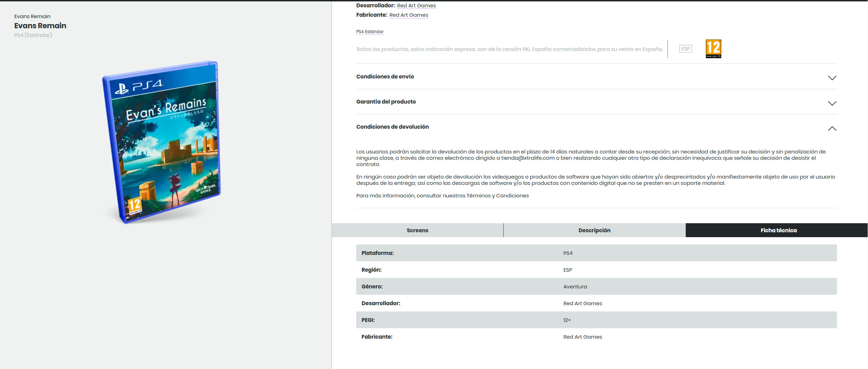Image resolution: width=868 pixels, height=369 pixels.
Task: Open Garantía del producto section heading
Action: coord(386,101)
